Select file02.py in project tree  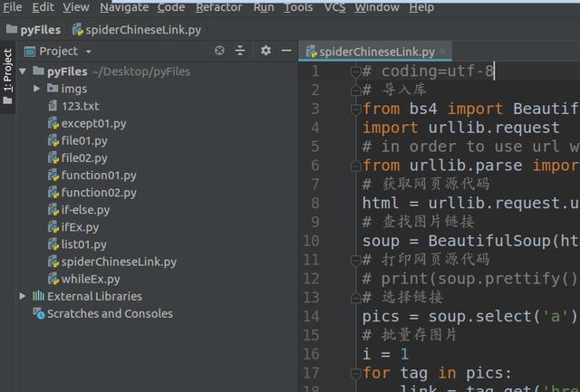tap(84, 158)
